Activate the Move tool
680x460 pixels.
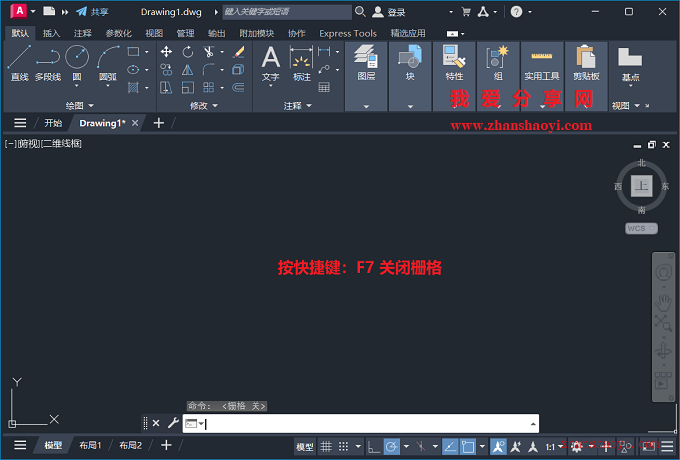coord(166,52)
